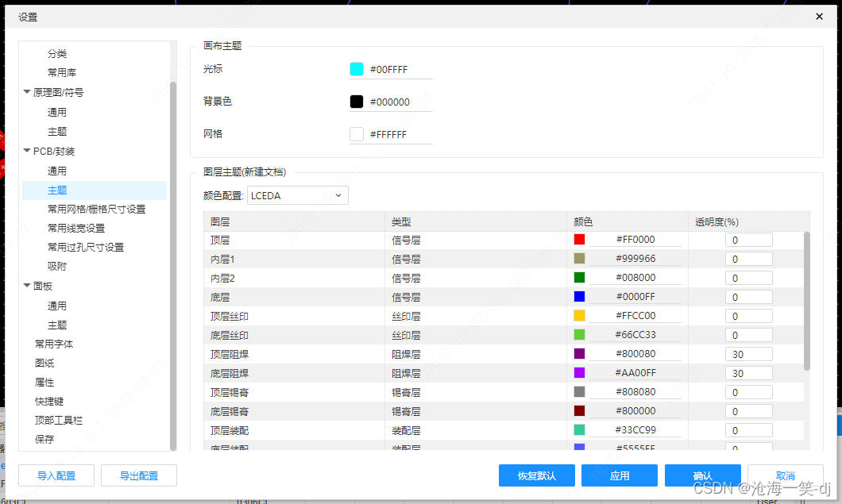
Task: Open 顶部工具栏 settings
Action: (x=59, y=421)
